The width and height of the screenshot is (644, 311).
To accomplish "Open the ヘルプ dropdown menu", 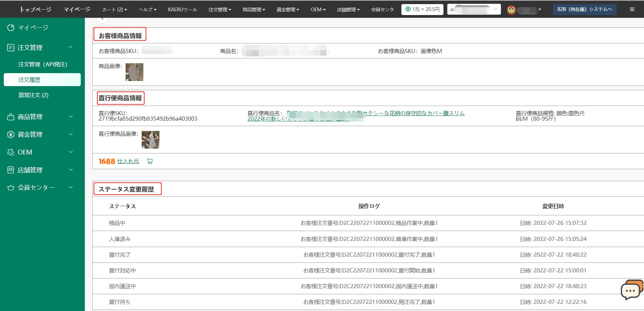I will (147, 10).
